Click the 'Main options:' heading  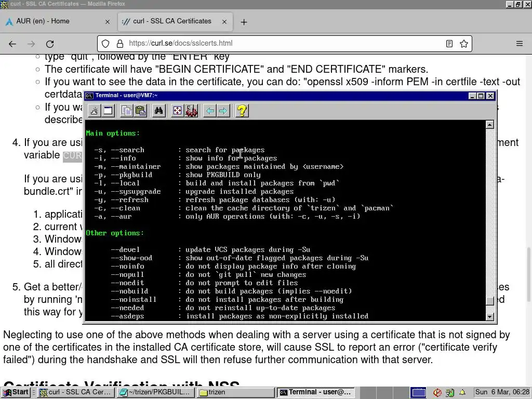113,134
